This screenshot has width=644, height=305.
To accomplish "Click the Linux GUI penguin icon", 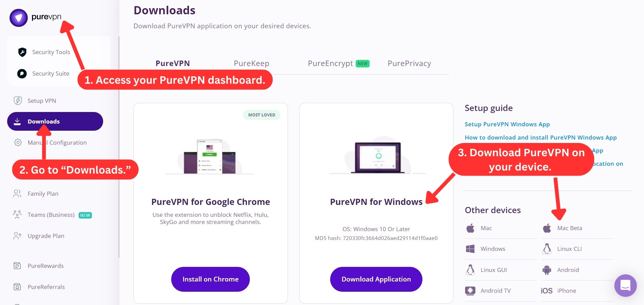I will pos(470,270).
